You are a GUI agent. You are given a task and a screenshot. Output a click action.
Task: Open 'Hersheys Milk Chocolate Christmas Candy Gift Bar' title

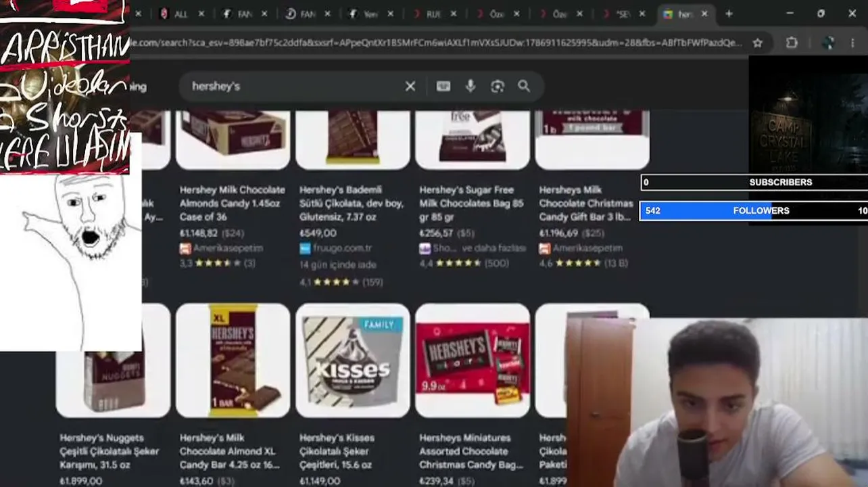click(x=587, y=204)
